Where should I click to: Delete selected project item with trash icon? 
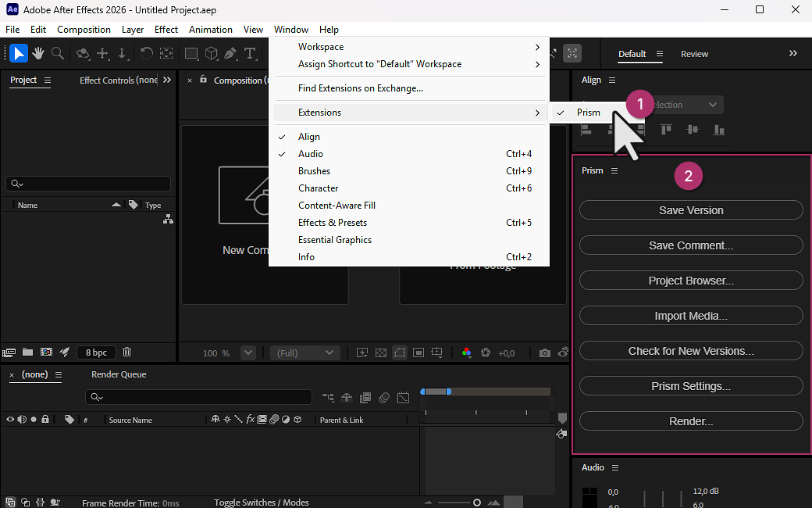click(x=126, y=352)
